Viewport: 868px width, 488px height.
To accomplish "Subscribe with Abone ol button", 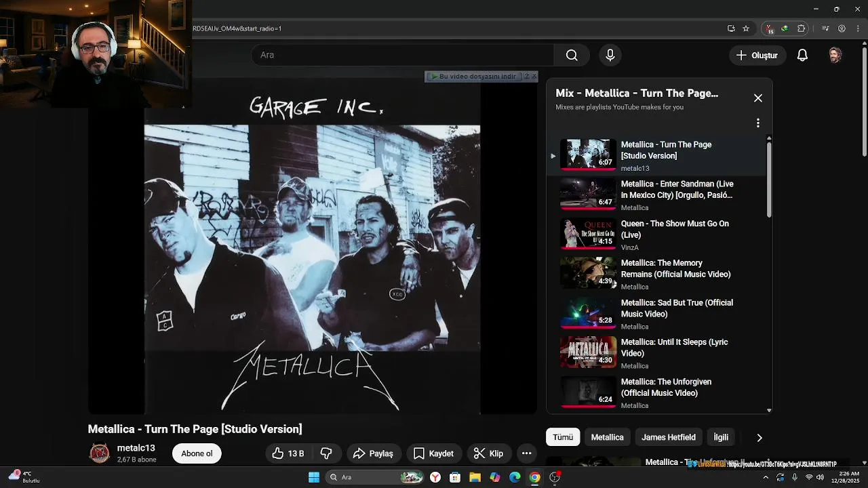I will coord(197,453).
